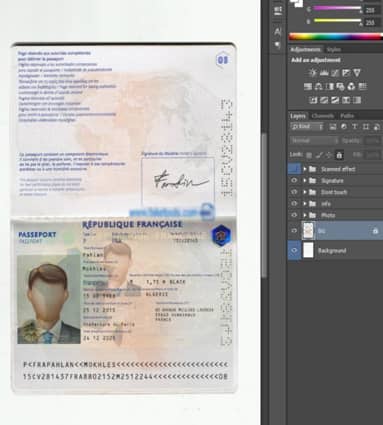Switch to the Channels tab

[323, 116]
